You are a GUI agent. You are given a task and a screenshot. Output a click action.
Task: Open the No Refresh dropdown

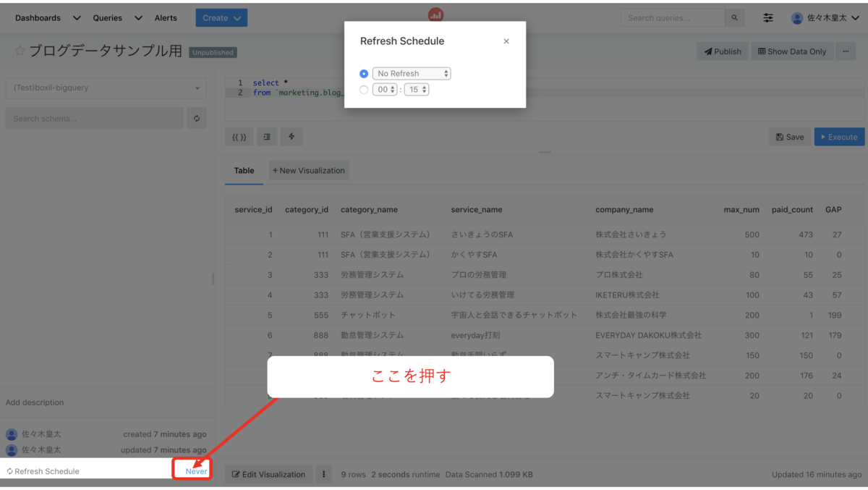click(x=411, y=73)
